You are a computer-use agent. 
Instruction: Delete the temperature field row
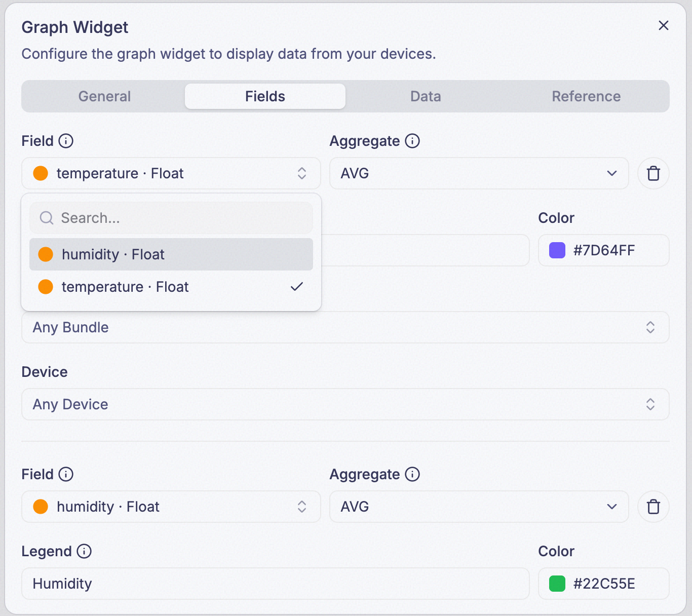click(x=653, y=173)
